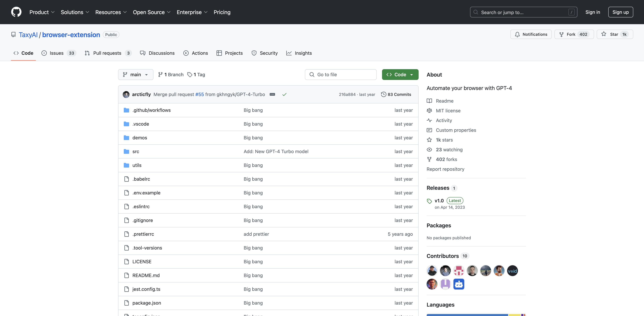This screenshot has height=316, width=644.
Task: Click the Activity pulse icon
Action: click(429, 120)
